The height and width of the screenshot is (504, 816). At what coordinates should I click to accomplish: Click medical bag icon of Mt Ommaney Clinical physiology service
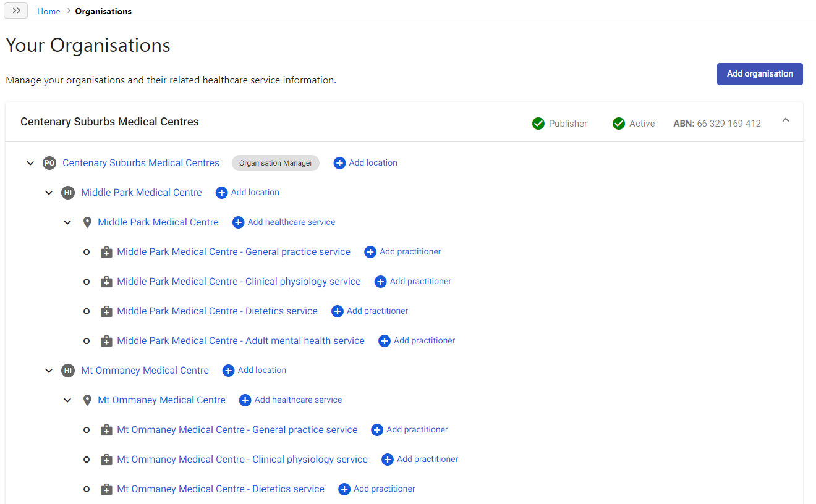pyautogui.click(x=106, y=460)
